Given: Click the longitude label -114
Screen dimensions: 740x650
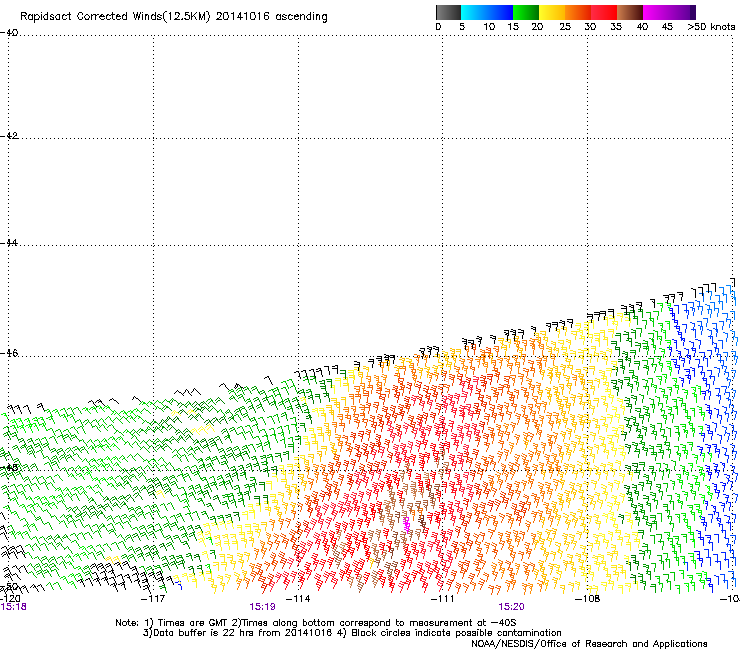Looking at the screenshot, I should click(298, 599).
